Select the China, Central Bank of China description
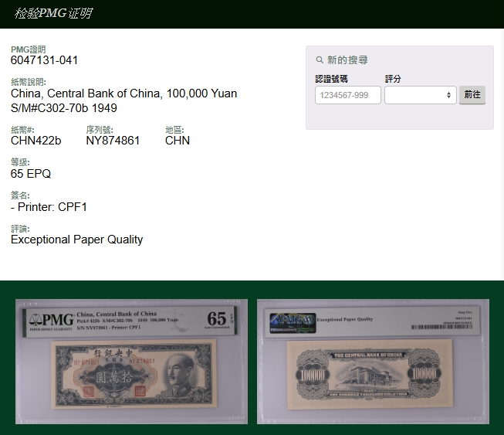 (x=123, y=93)
